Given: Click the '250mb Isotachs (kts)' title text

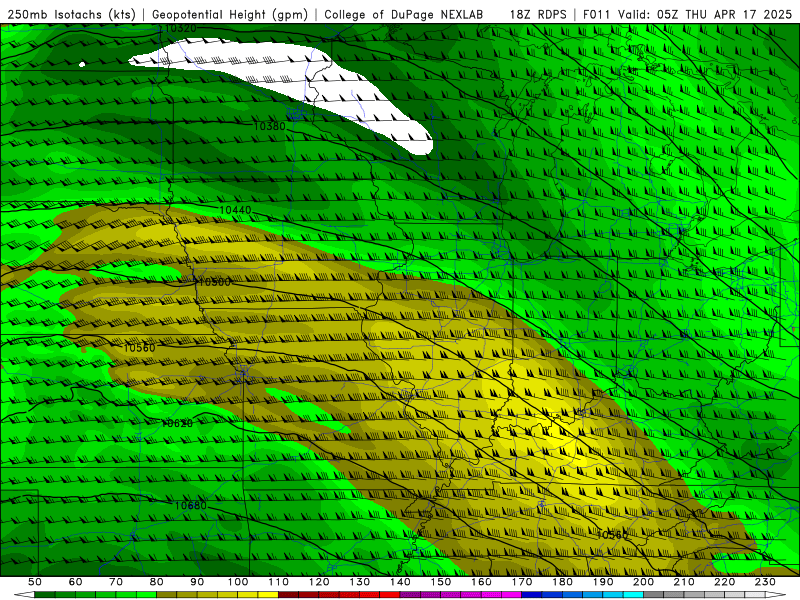Looking at the screenshot, I should coord(72,15).
